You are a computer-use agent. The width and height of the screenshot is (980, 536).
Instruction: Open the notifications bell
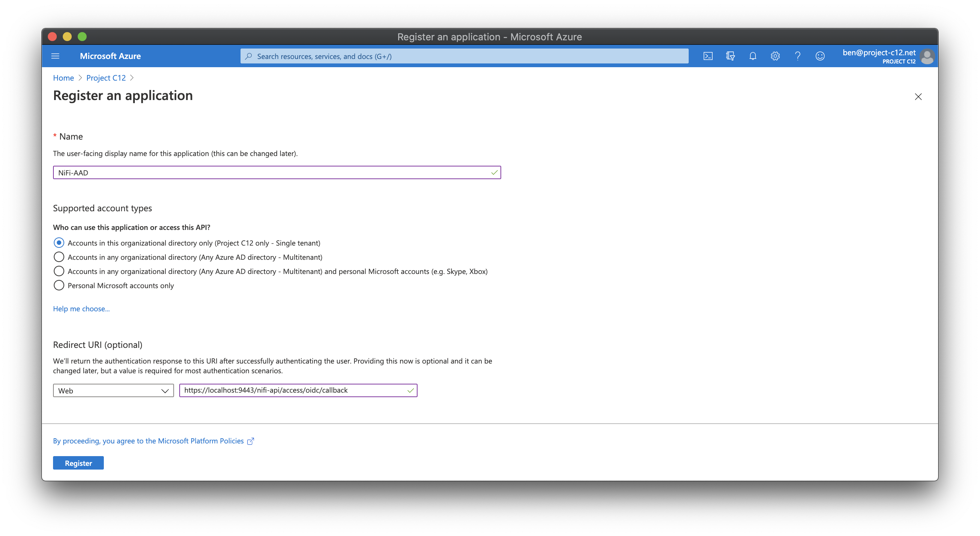click(753, 56)
